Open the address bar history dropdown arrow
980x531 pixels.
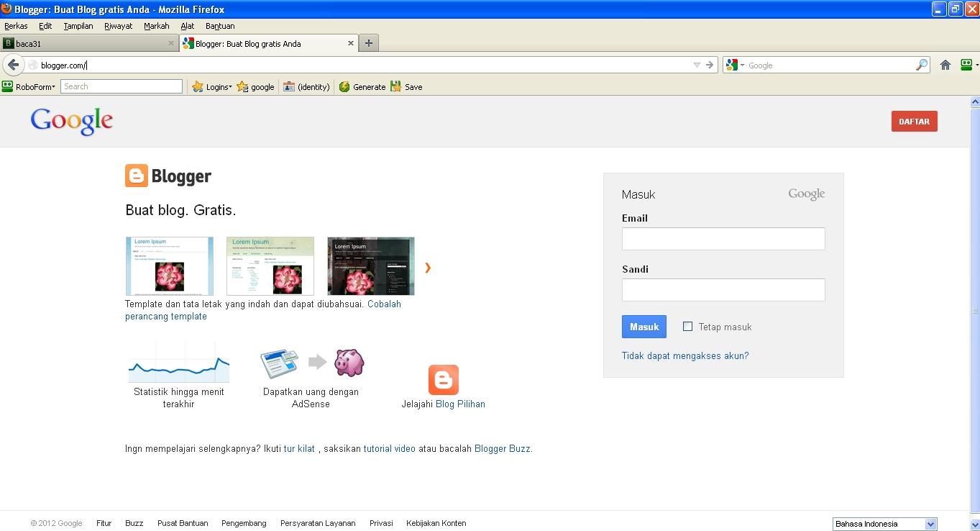(x=697, y=65)
